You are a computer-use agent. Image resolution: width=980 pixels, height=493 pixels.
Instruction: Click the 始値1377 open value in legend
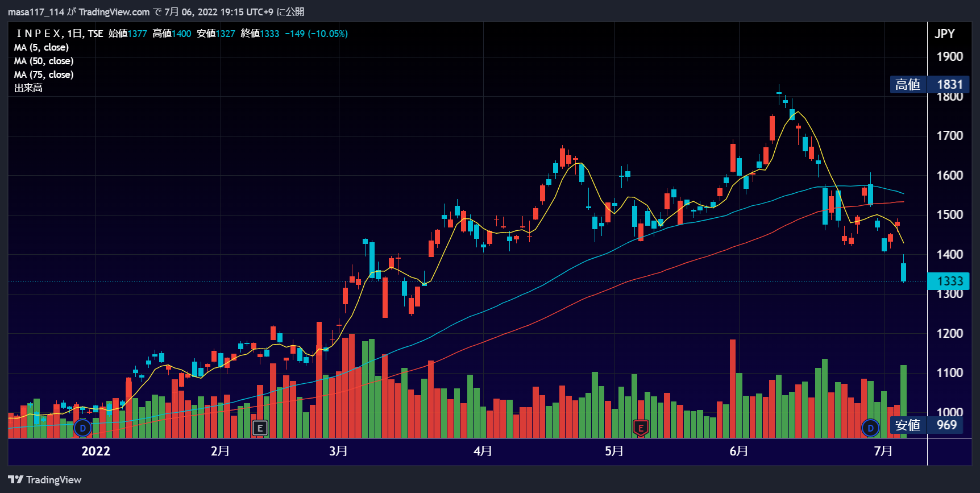[x=128, y=34]
